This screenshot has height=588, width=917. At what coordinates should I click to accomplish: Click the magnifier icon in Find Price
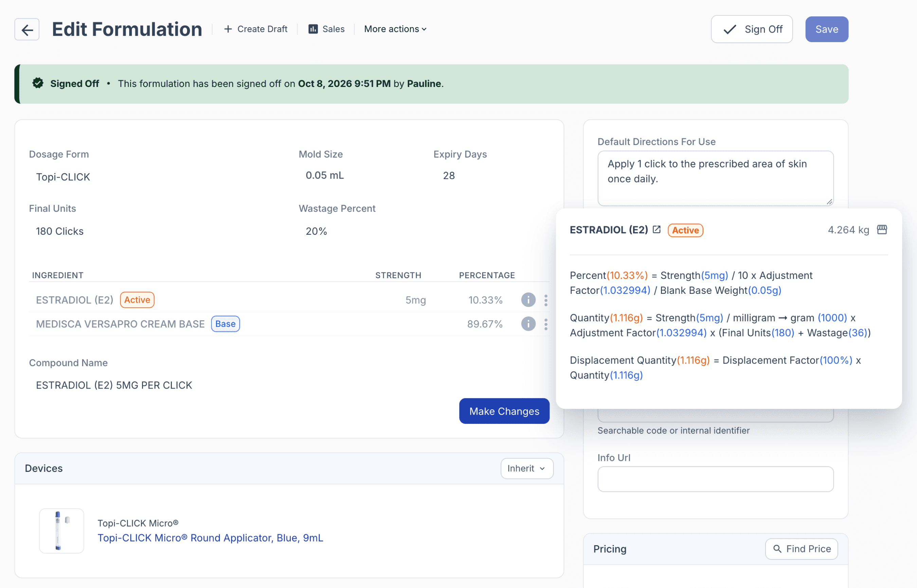[777, 549]
